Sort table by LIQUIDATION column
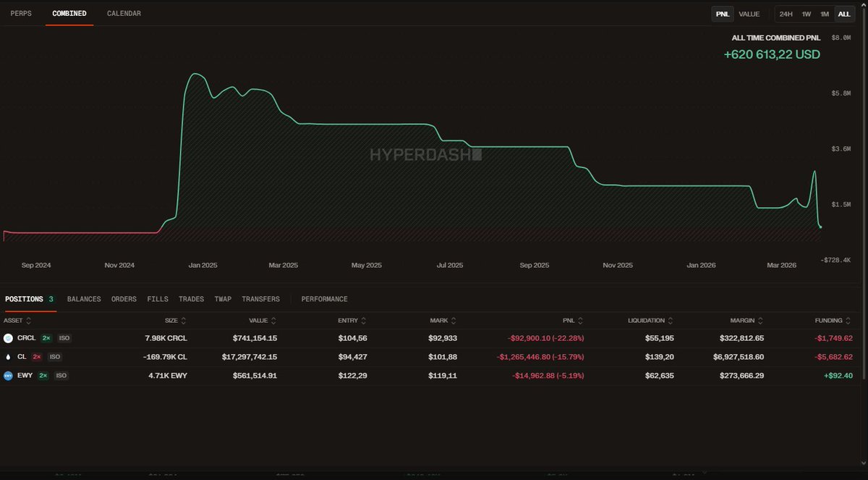This screenshot has width=868, height=480. [x=652, y=320]
